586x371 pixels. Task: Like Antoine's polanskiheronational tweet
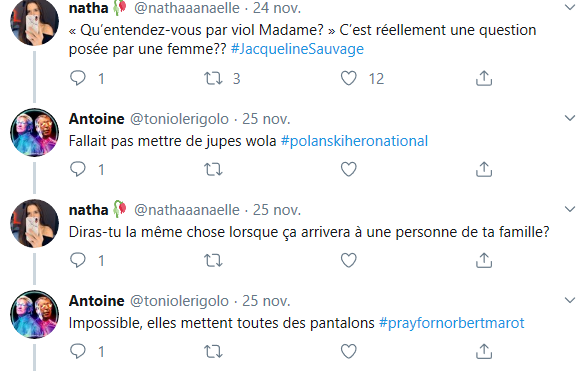[x=348, y=169]
